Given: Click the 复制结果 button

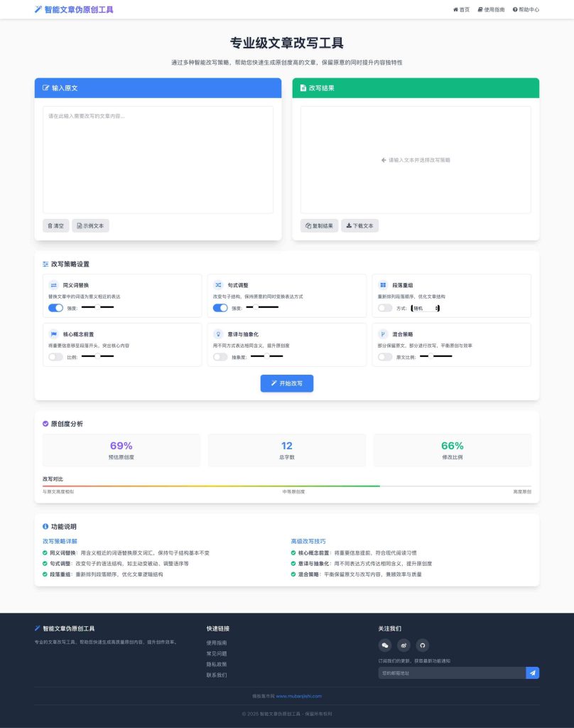Looking at the screenshot, I should [319, 225].
